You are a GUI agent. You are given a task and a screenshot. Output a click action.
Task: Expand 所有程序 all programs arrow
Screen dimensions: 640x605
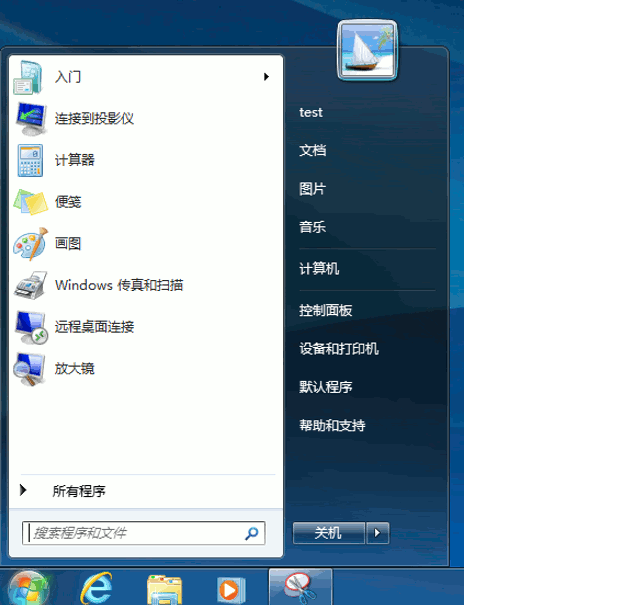click(23, 490)
